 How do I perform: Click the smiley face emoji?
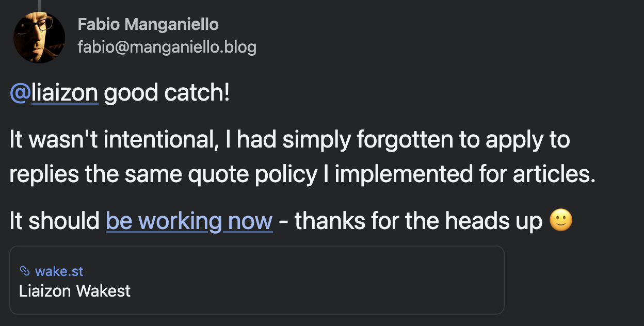click(561, 221)
